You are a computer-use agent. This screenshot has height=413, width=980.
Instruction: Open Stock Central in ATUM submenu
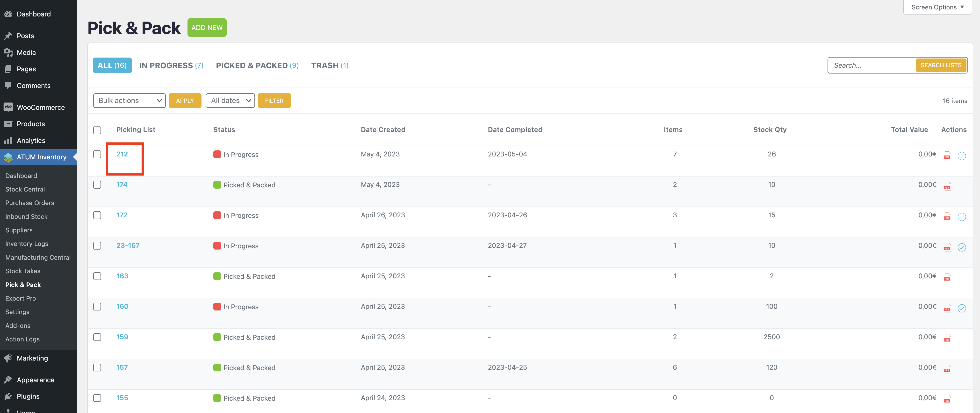(x=25, y=189)
